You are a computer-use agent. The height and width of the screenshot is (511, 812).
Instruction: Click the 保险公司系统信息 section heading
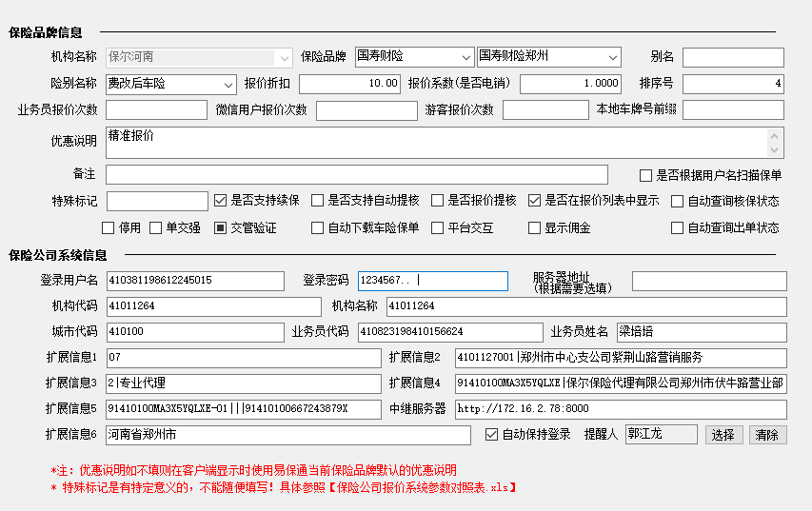[57, 255]
